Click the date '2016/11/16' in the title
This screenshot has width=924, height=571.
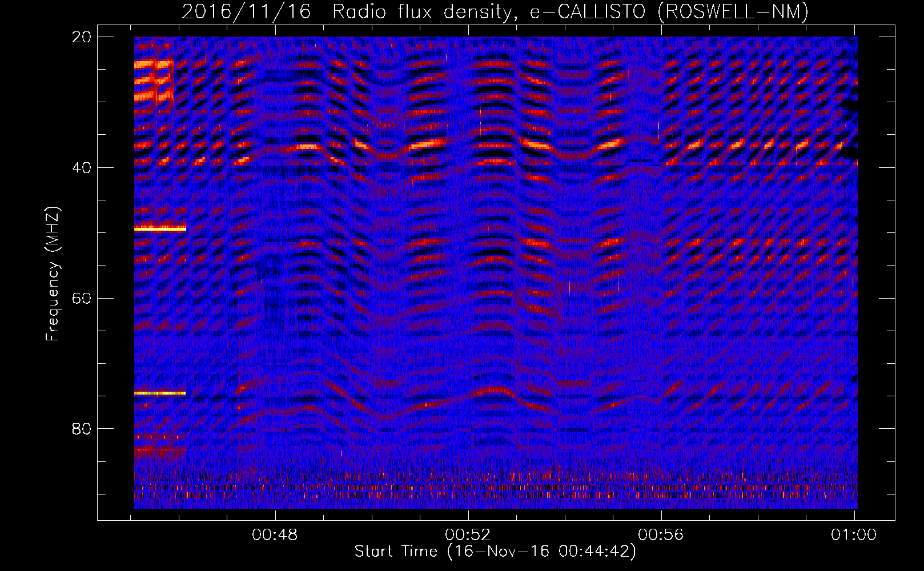click(247, 11)
